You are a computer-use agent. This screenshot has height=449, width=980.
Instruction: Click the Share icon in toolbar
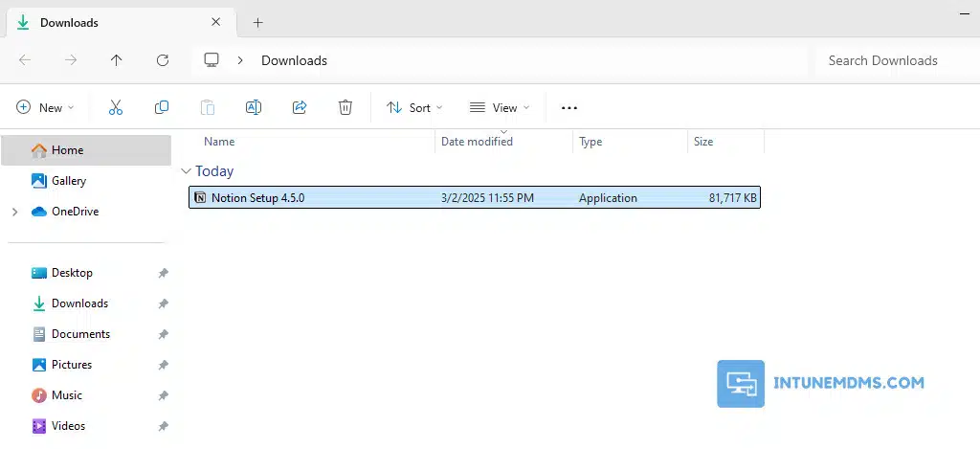pyautogui.click(x=300, y=108)
